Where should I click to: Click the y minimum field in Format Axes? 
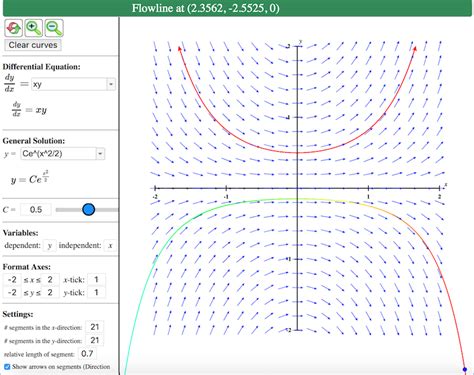[12, 292]
